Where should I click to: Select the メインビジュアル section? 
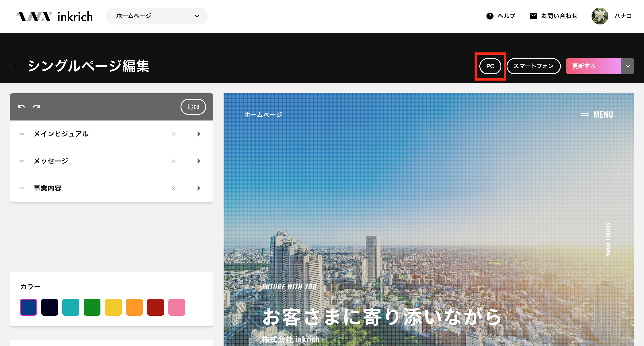pyautogui.click(x=61, y=134)
